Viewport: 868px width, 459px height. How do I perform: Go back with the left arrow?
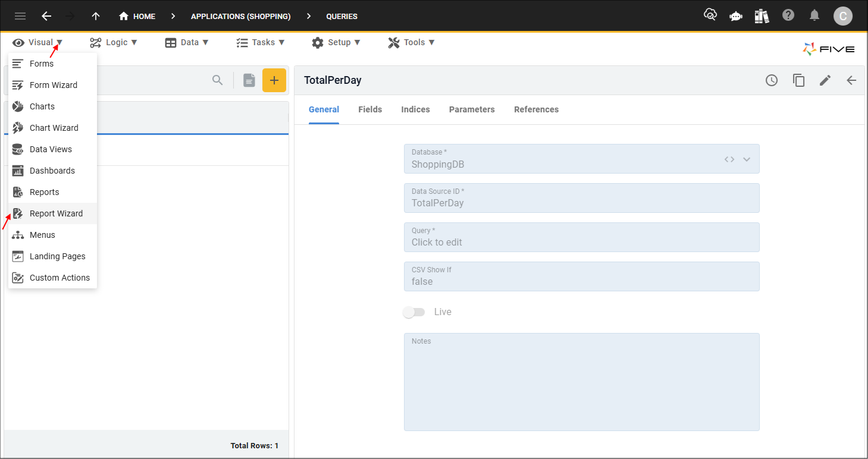coord(46,16)
